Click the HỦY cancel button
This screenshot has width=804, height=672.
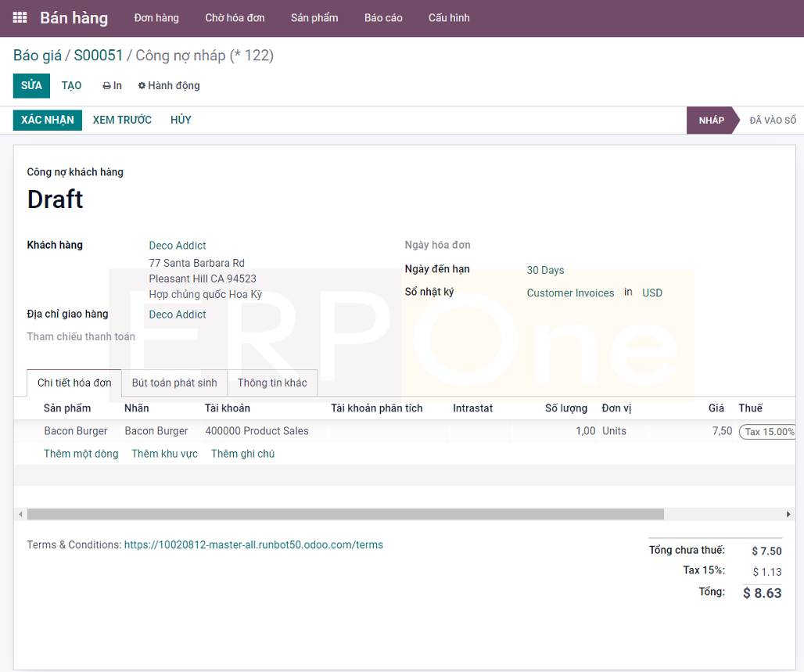click(181, 120)
